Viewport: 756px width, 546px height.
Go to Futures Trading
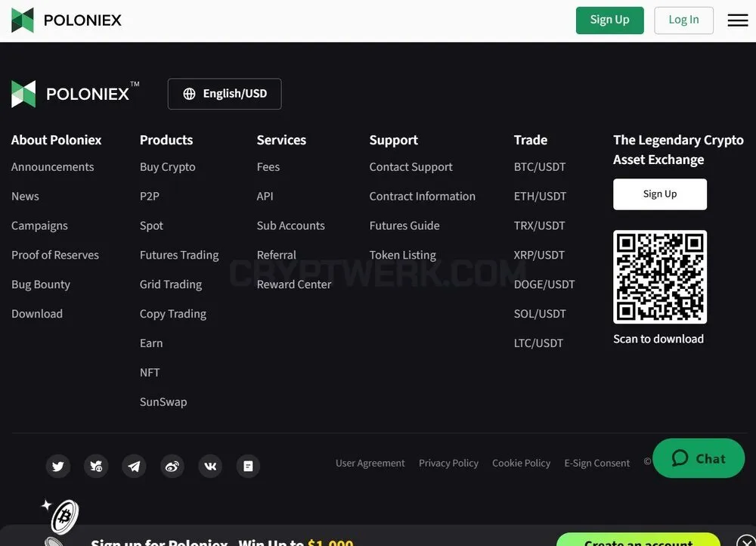coord(179,255)
